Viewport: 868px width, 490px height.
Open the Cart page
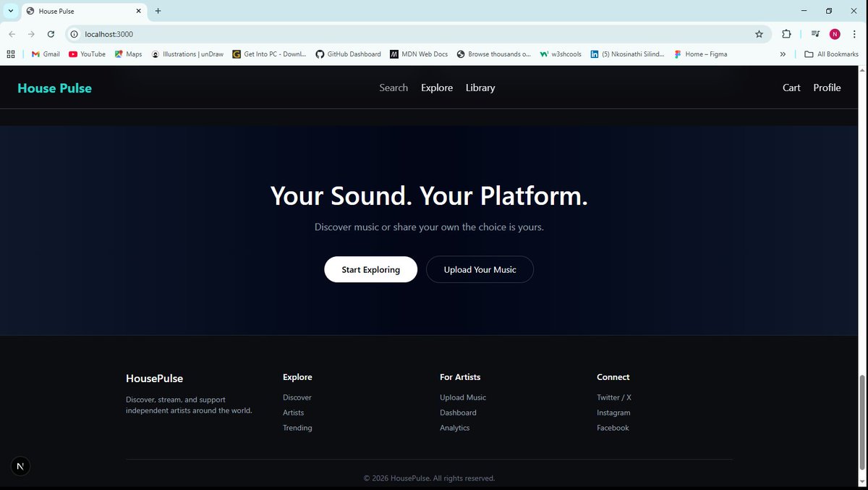[791, 88]
